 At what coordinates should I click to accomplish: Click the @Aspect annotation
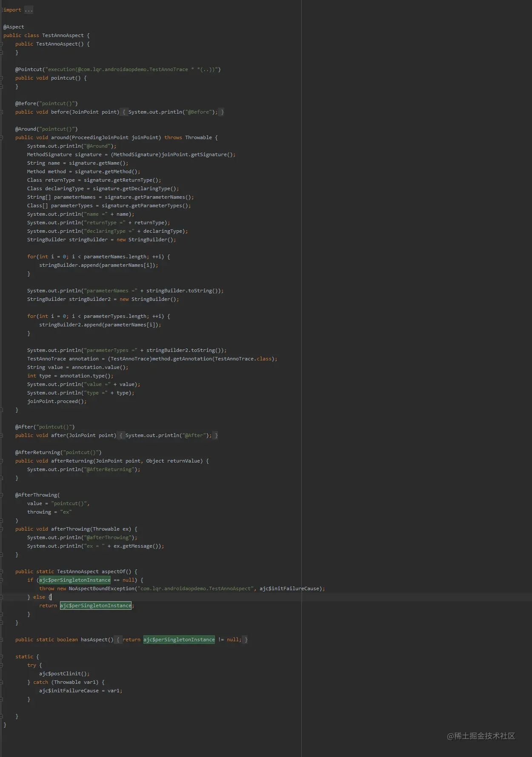click(x=14, y=27)
